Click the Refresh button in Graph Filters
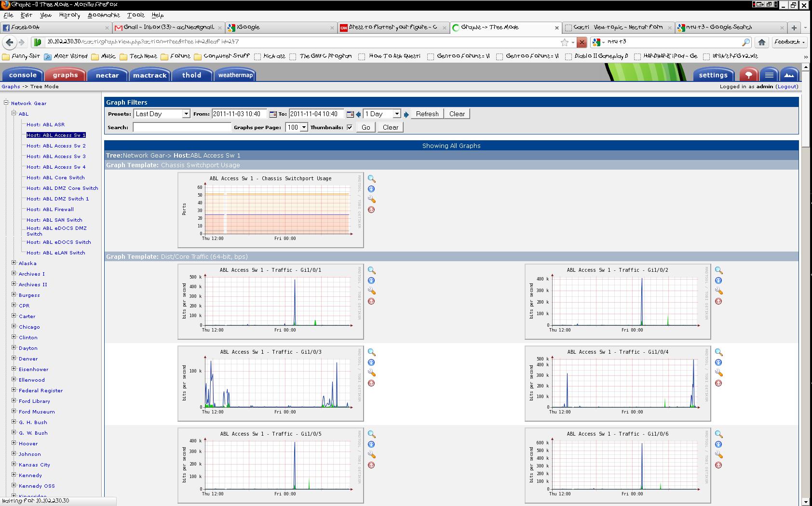 pyautogui.click(x=427, y=114)
